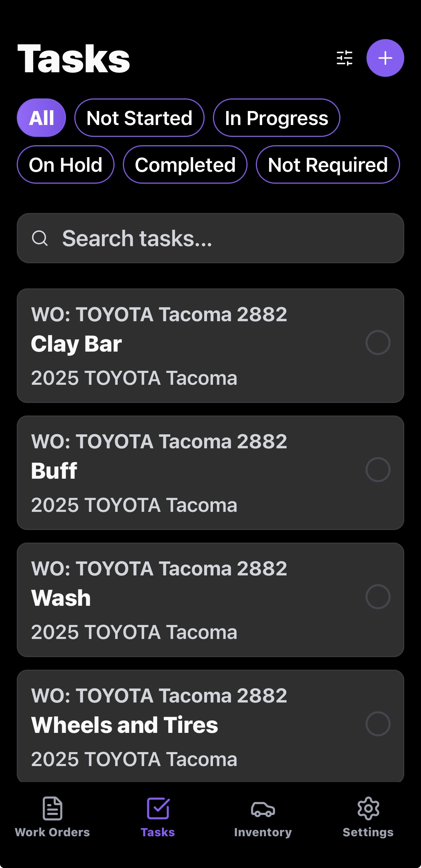Mark Wheels and Tires task done

[378, 724]
